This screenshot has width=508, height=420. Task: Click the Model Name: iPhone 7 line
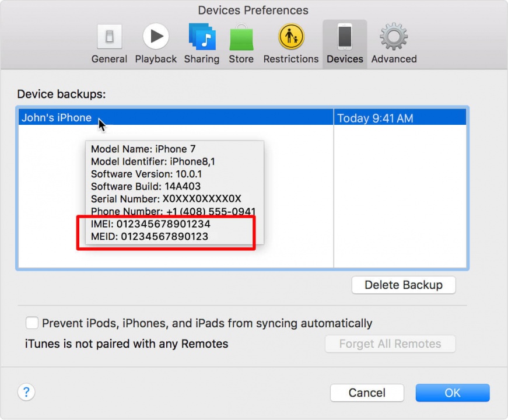(143, 149)
